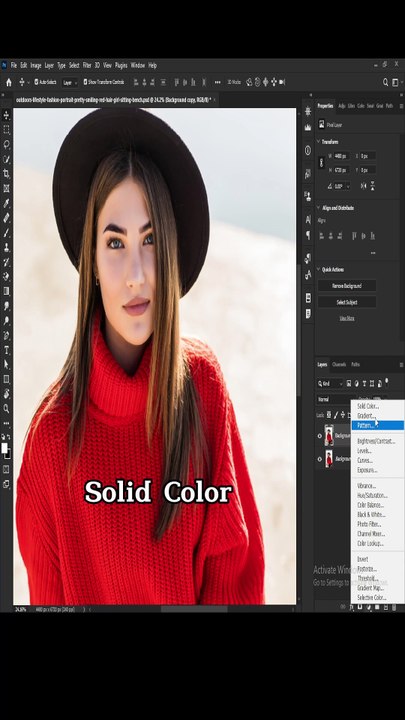Open the layer filter Kind dropdown
This screenshot has height=720, width=405.
tap(330, 383)
